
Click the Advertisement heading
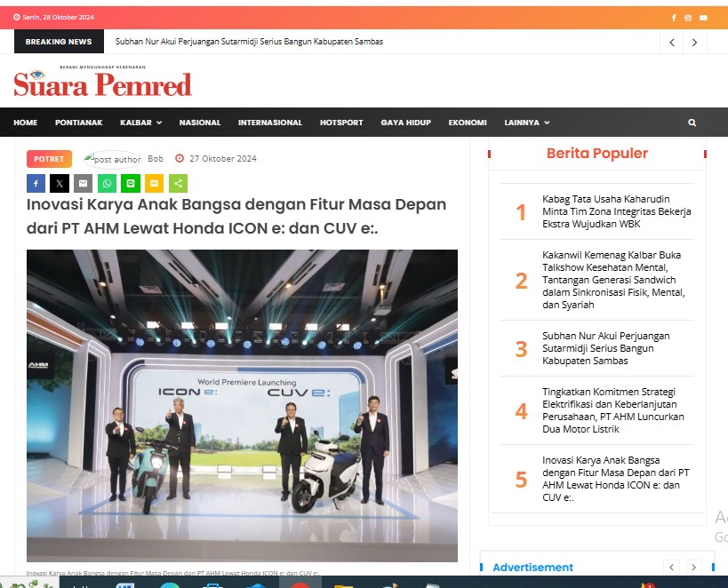pos(533,567)
